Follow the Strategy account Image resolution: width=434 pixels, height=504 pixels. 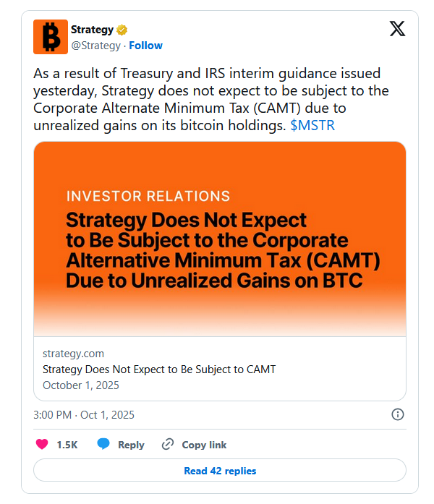pyautogui.click(x=146, y=46)
